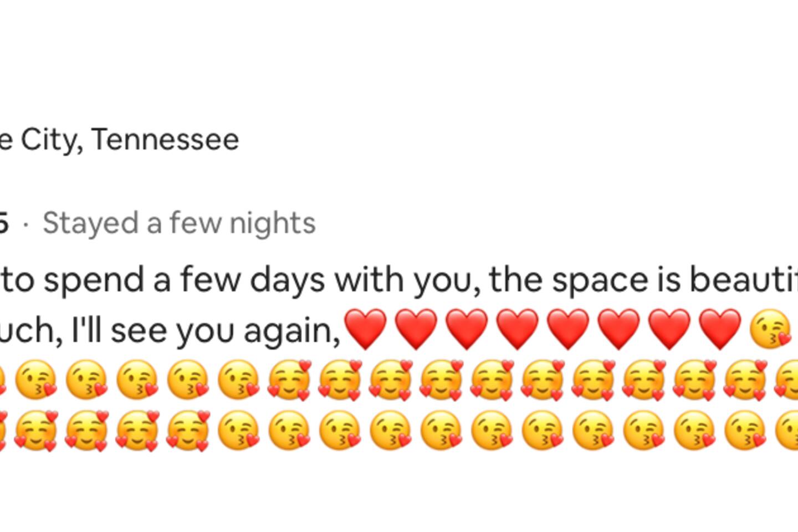
Task: Click first fully visible kissing face in middle row
Action: 35,381
